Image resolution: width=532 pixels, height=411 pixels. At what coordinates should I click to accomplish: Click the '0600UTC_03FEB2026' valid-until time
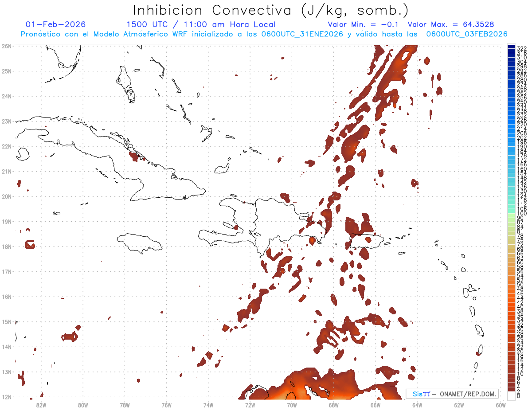[x=467, y=34]
